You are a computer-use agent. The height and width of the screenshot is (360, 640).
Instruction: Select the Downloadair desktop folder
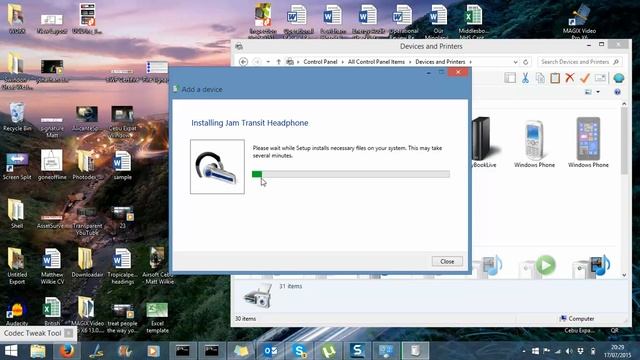click(87, 263)
